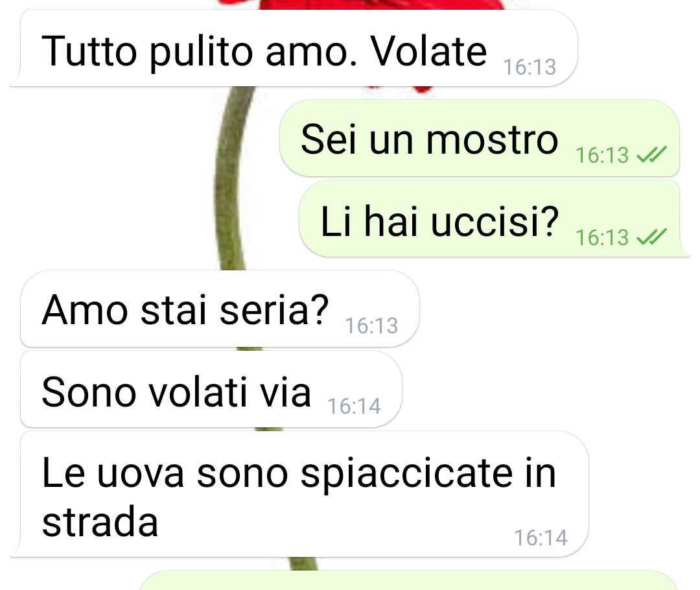Tap the word 'spiaccicate' in the received message
This screenshot has height=590, width=700.
[x=406, y=475]
